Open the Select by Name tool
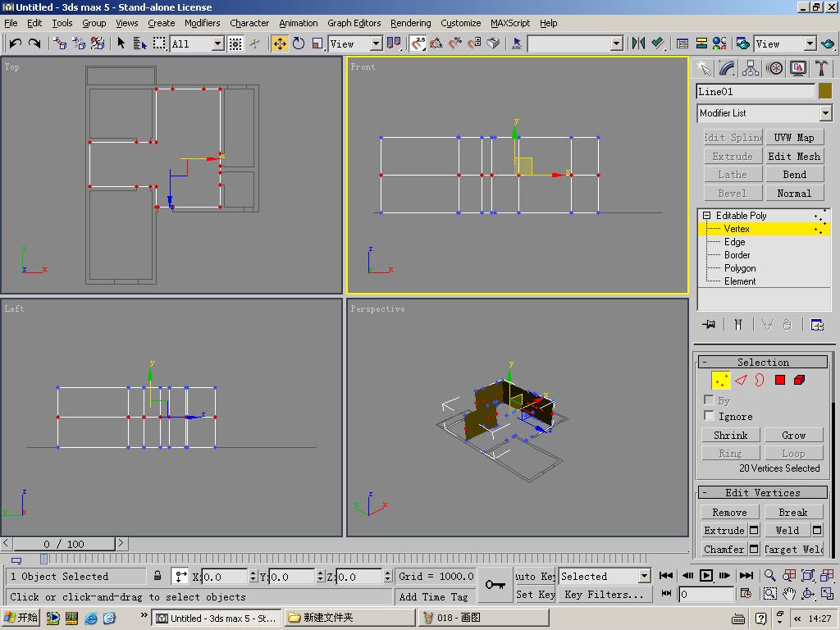Image resolution: width=840 pixels, height=630 pixels. 139,43
